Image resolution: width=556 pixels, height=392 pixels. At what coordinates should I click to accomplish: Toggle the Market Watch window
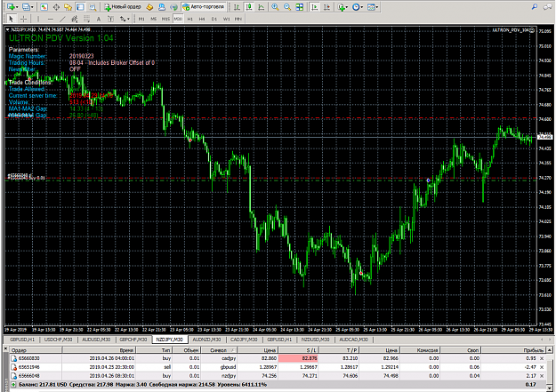[x=44, y=7]
